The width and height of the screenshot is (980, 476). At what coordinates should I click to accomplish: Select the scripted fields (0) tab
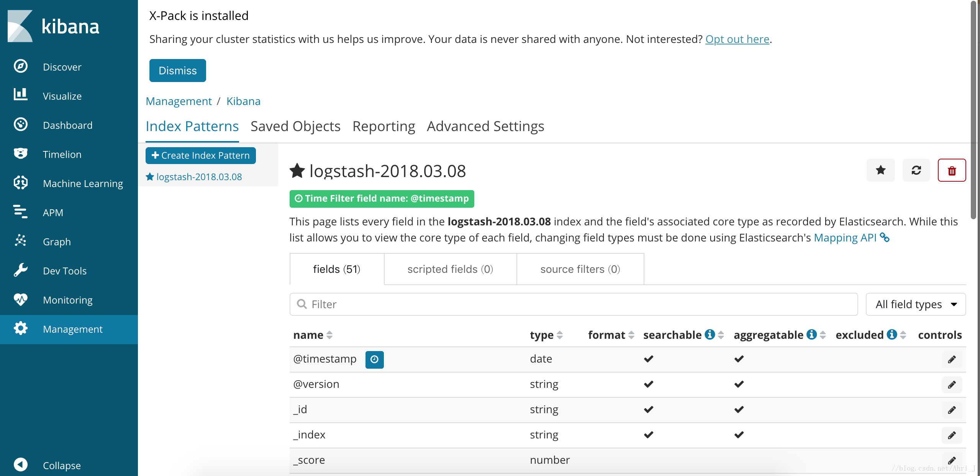[x=451, y=269]
